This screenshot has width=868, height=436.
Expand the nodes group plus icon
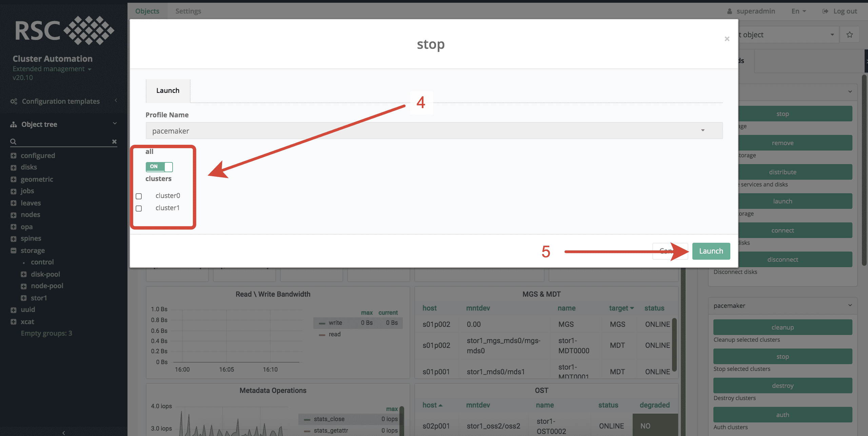(14, 215)
